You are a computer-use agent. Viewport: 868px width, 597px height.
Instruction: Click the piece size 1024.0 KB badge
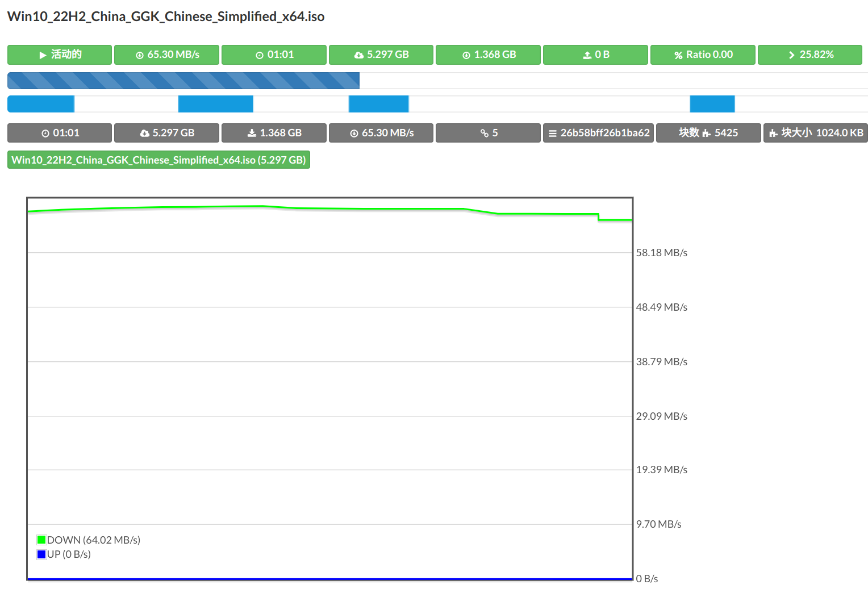coord(816,133)
